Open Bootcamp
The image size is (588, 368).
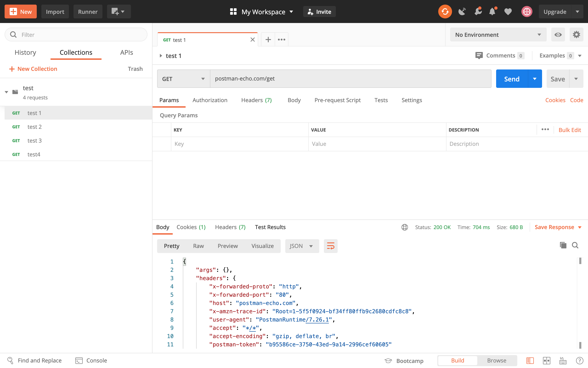click(x=404, y=360)
